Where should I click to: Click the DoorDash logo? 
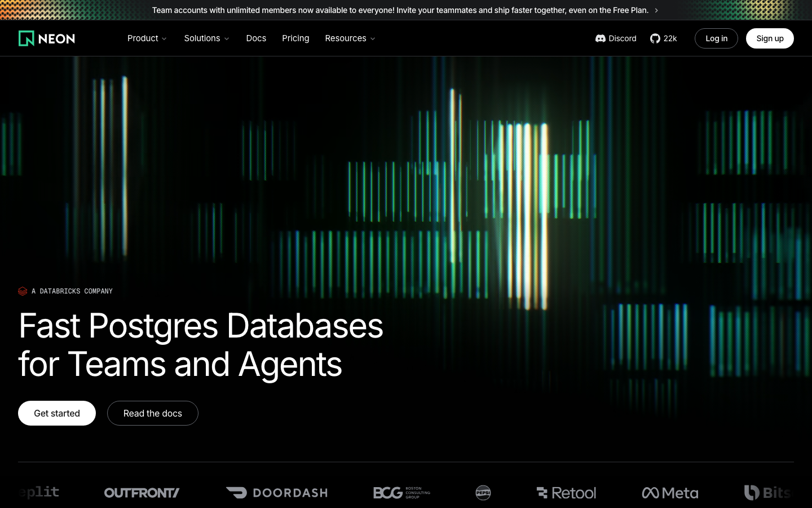[276, 493]
